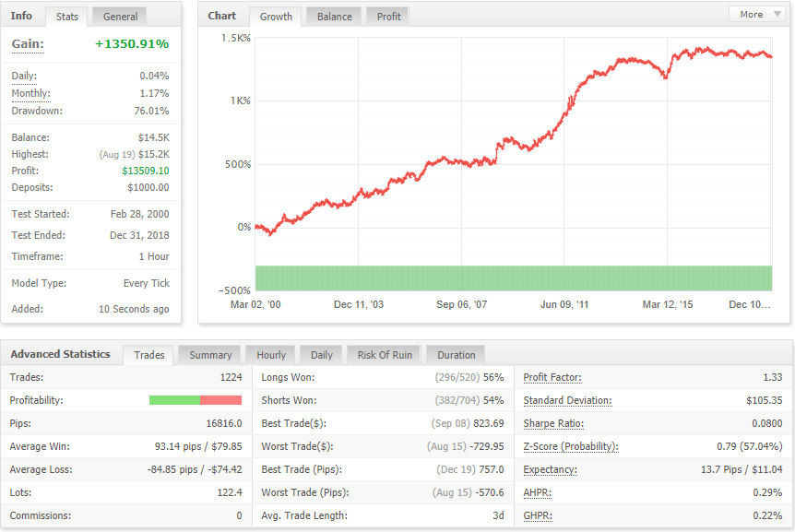The width and height of the screenshot is (795, 532).
Task: Open the Risk Of Ruin tab
Action: pyautogui.click(x=385, y=355)
